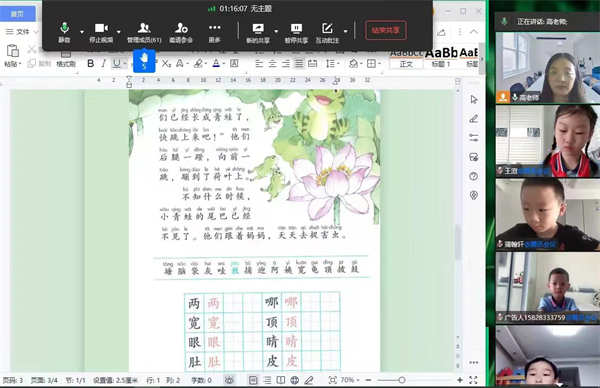Align text left
Viewport: 600px width, 388px height.
(x=259, y=64)
